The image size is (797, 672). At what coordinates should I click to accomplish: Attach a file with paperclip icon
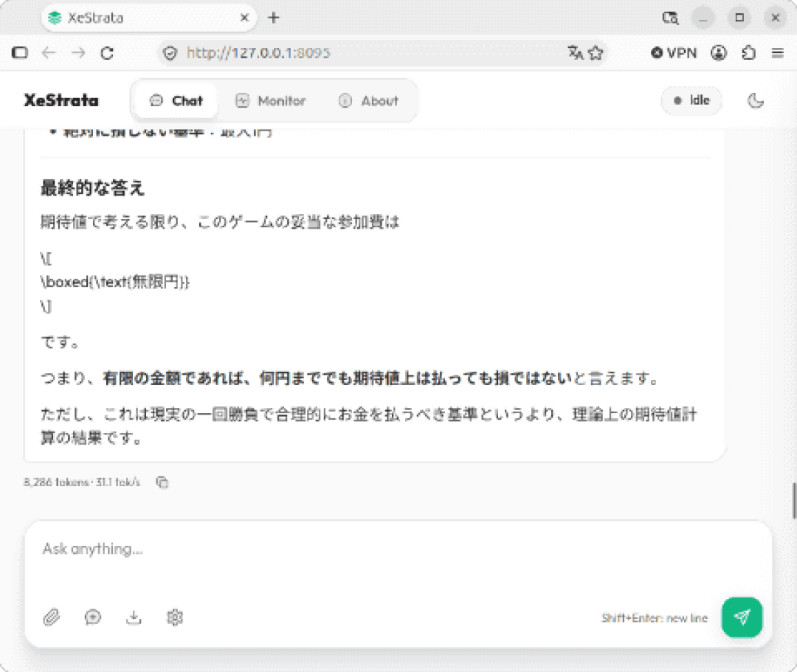click(x=52, y=617)
